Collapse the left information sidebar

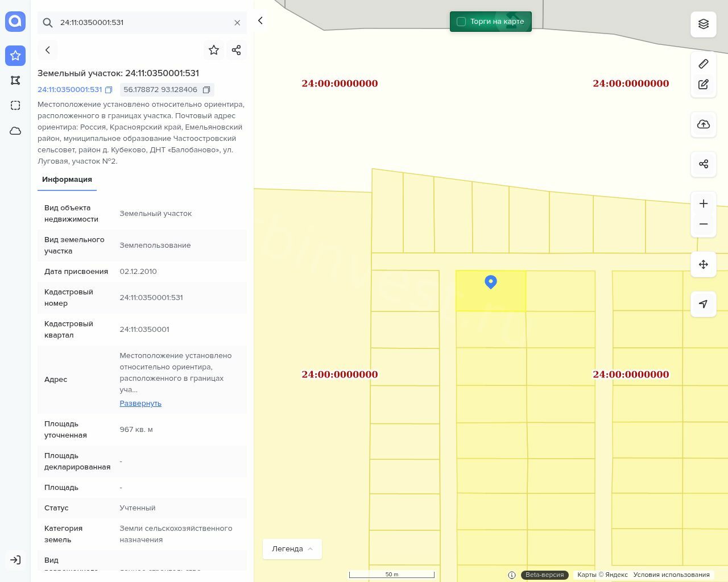coord(260,20)
